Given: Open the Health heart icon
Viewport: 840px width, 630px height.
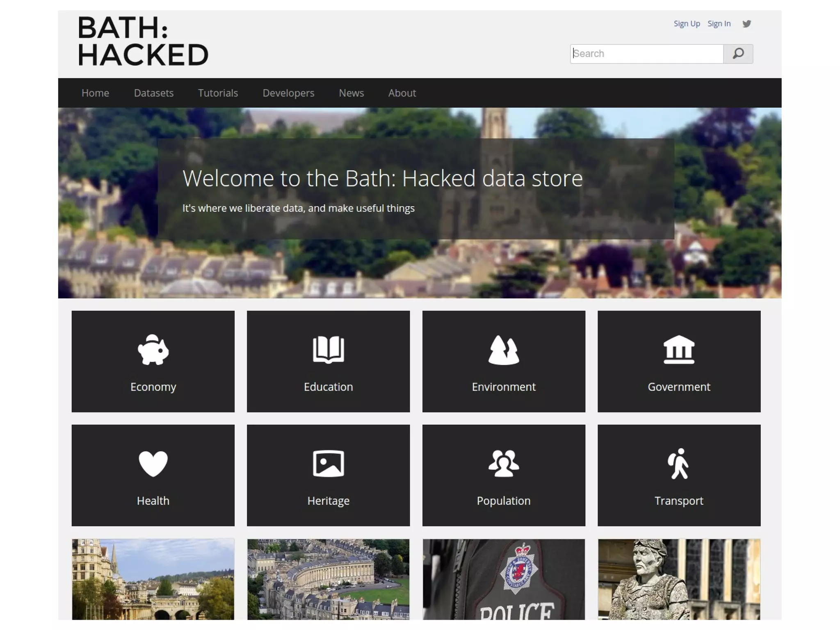Looking at the screenshot, I should tap(153, 464).
